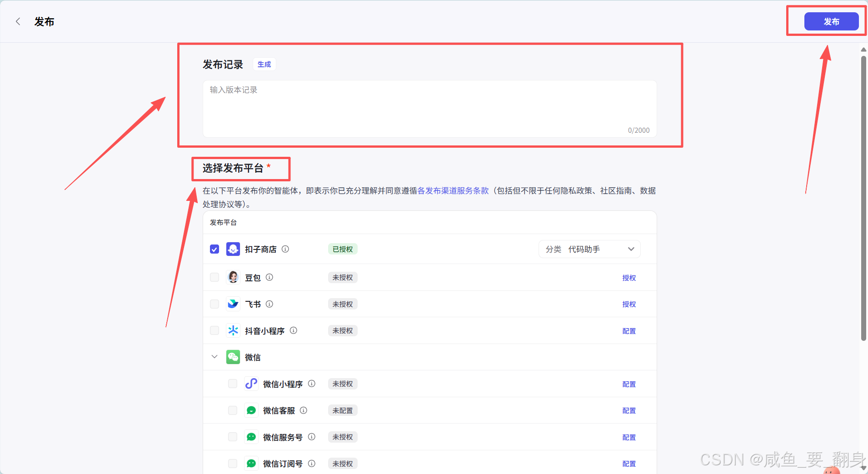The image size is (868, 474).
Task: Click the 未授权 tag in 抖音小程序 row
Action: [343, 330]
